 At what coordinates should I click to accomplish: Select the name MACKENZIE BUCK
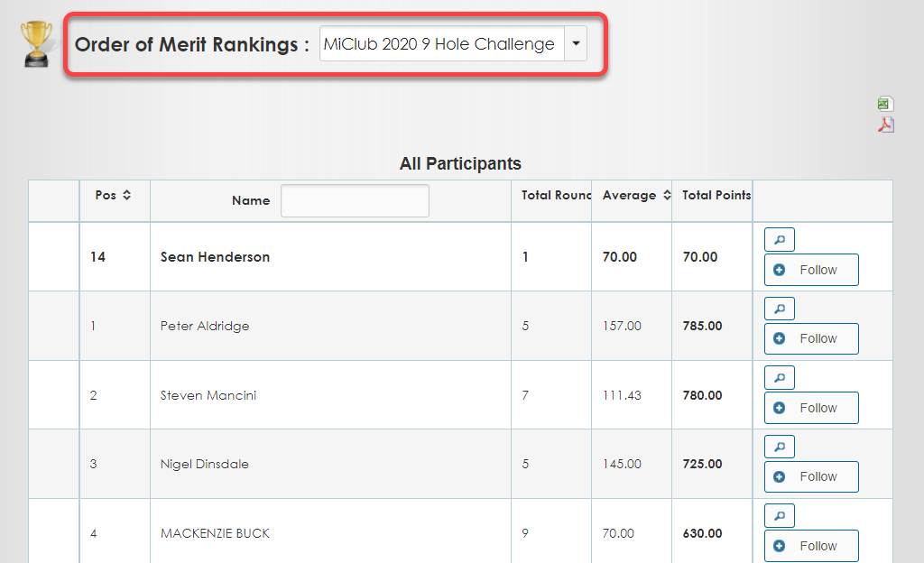pos(215,533)
